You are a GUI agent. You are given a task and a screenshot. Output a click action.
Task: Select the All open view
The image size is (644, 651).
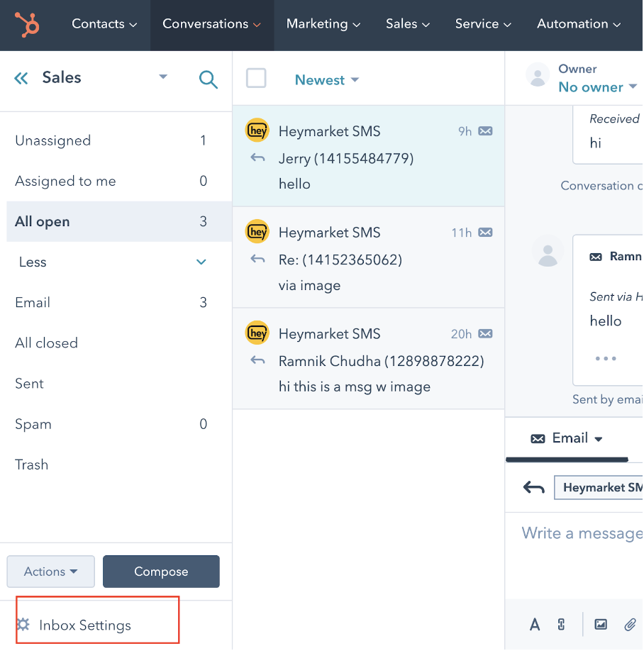[119, 221]
